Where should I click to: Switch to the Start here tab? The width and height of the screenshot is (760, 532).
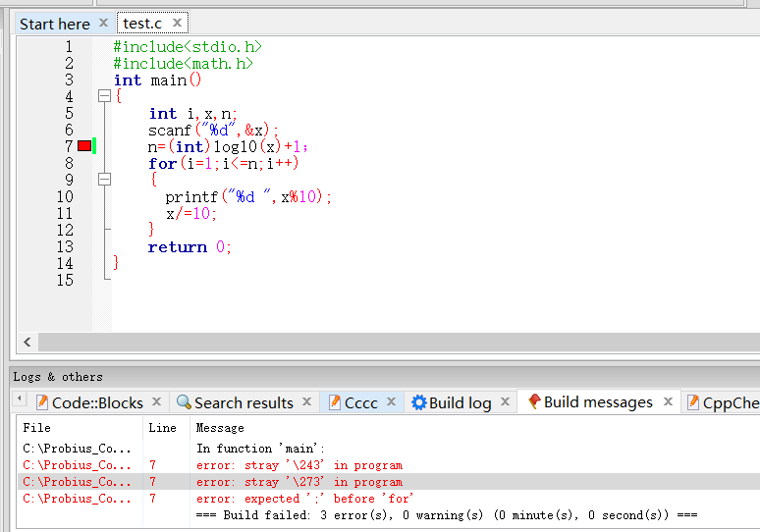click(54, 24)
